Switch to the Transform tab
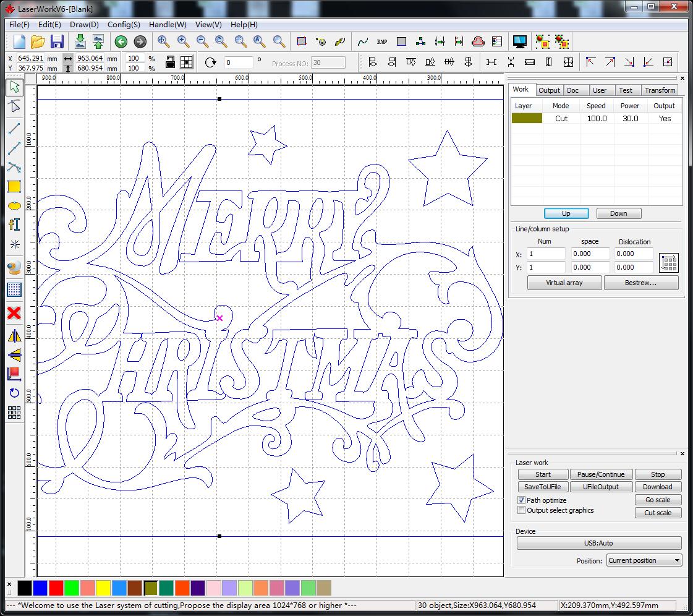Screen dimensions: 693x616 pyautogui.click(x=660, y=90)
